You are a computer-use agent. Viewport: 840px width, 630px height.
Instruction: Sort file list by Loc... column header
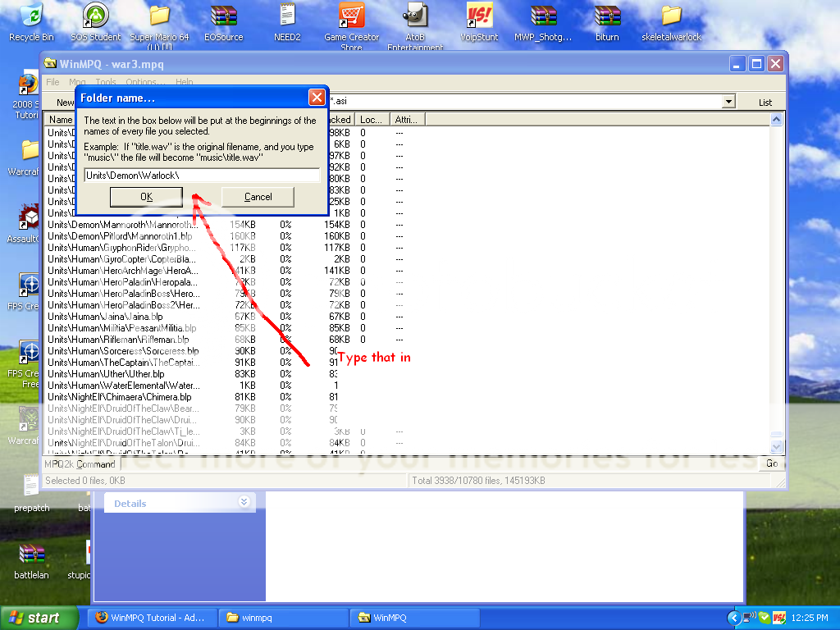coord(372,120)
